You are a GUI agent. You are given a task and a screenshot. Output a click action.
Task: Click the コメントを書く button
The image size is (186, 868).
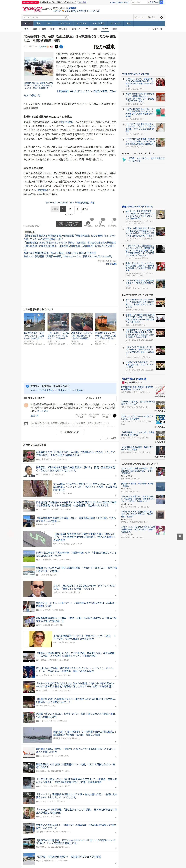pyautogui.click(x=93, y=398)
